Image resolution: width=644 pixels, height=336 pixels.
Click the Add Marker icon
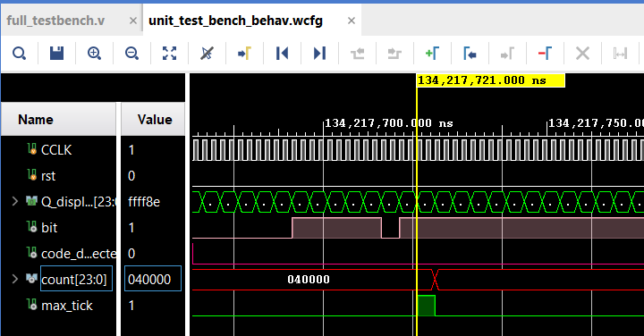432,54
